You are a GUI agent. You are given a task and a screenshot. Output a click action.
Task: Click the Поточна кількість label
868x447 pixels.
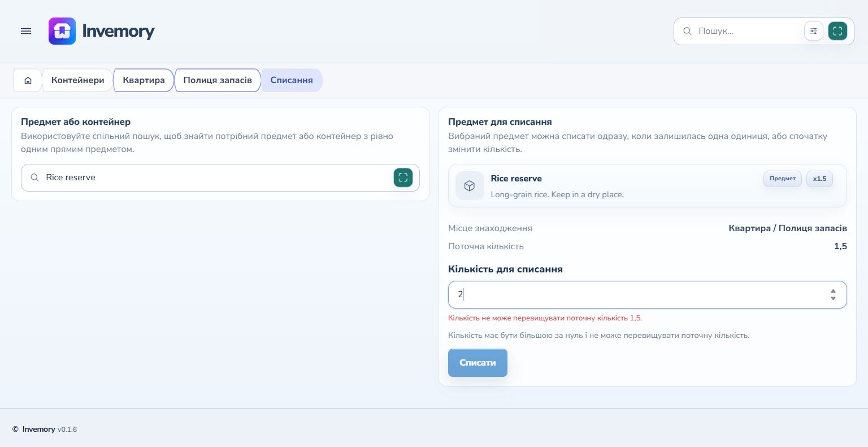click(x=485, y=246)
